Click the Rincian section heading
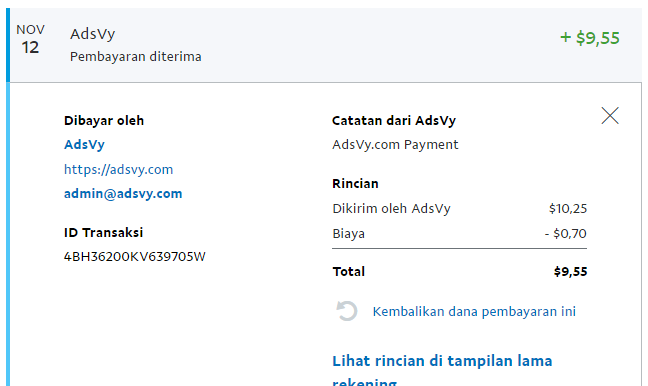The image size is (648, 386). tap(355, 183)
